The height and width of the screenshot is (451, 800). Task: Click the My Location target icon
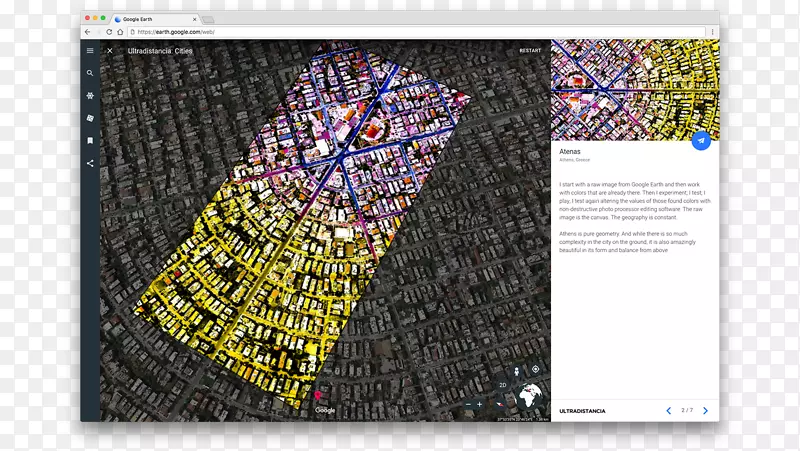[x=535, y=369]
